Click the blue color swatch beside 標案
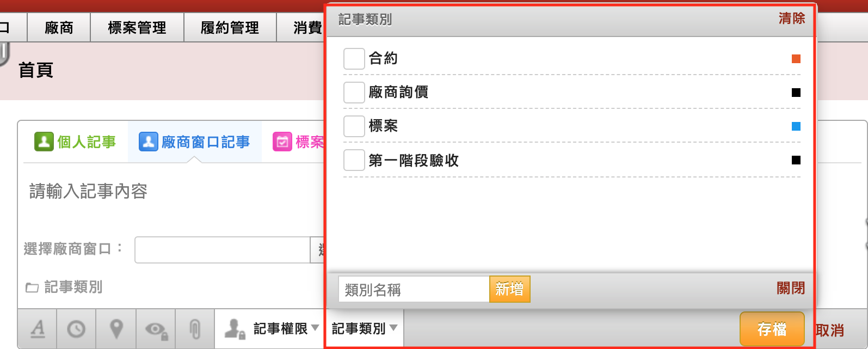868x349 pixels. click(x=796, y=126)
